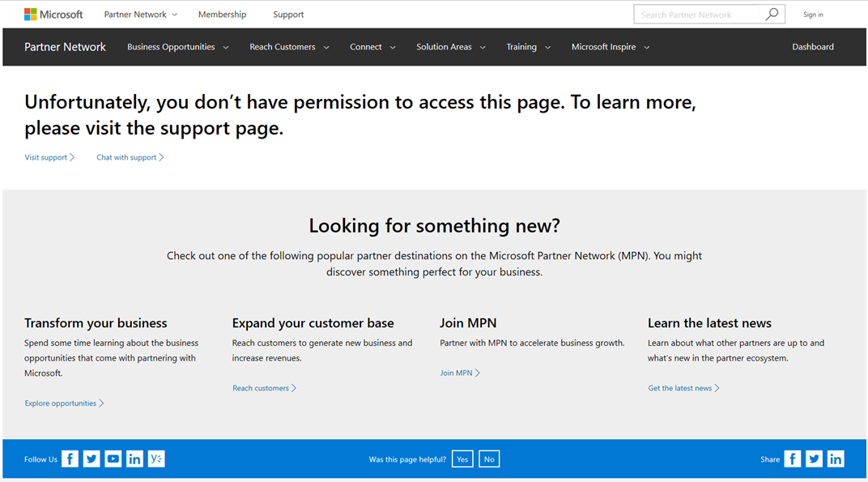This screenshot has height=482, width=868.
Task: Expand the Partner Network top dropdown
Action: (x=141, y=15)
